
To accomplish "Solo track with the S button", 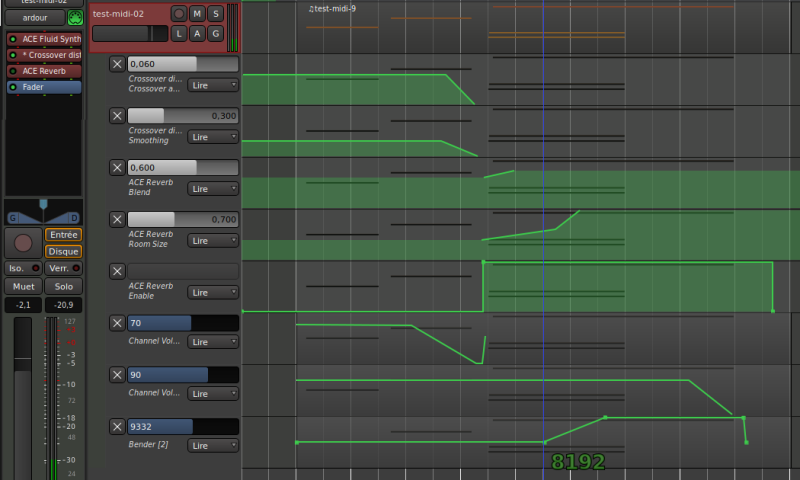I will point(216,14).
